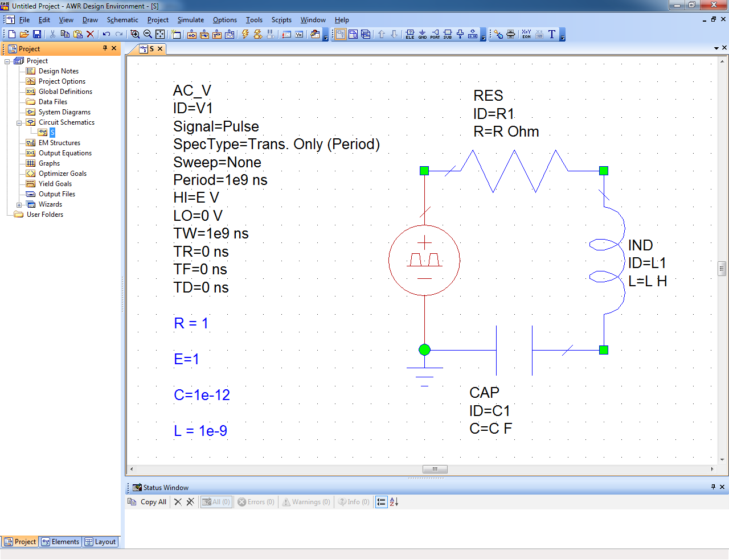The image size is (729, 560).
Task: Click the Undo arrow icon
Action: tap(107, 34)
